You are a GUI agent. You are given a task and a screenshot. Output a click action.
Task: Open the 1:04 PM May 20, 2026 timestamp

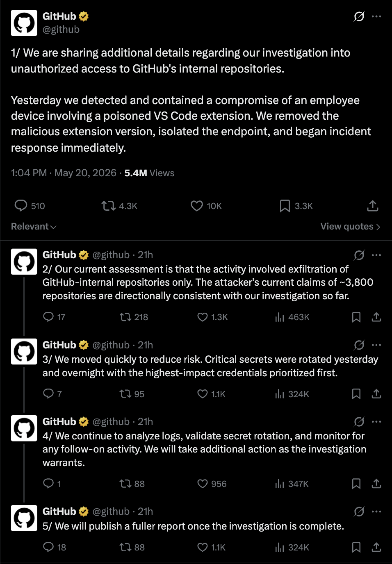[x=64, y=173]
